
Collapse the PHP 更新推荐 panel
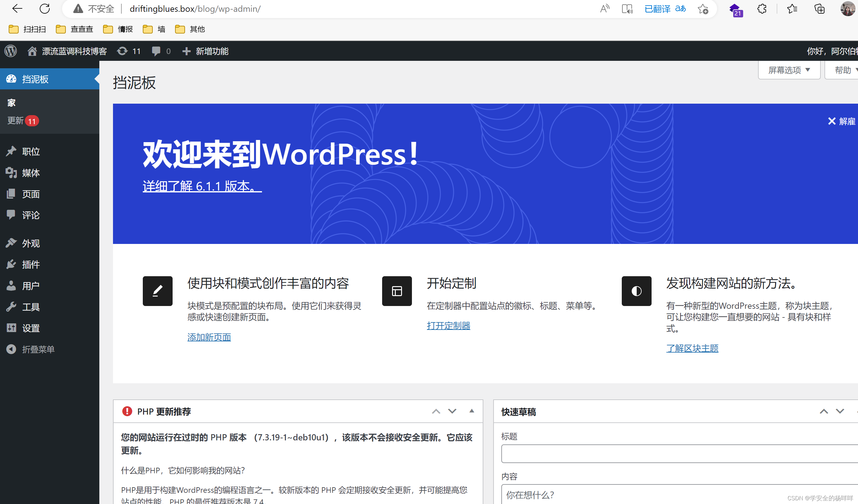(472, 411)
